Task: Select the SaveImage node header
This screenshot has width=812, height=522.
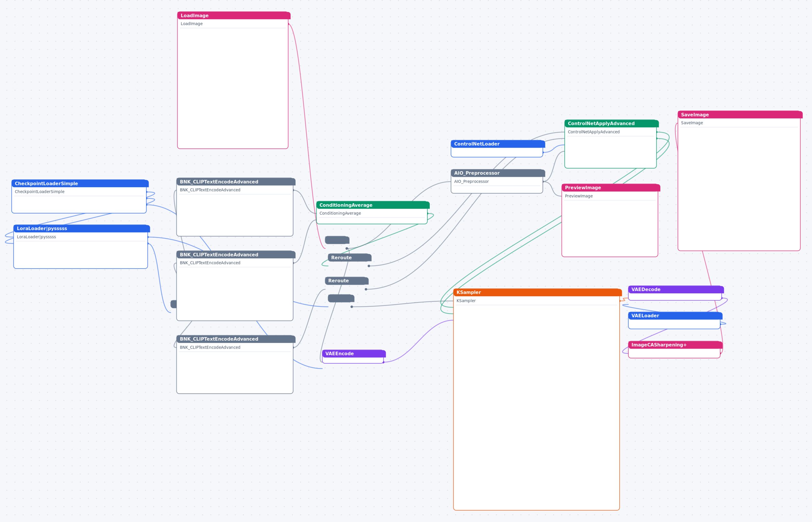Action: coord(740,115)
